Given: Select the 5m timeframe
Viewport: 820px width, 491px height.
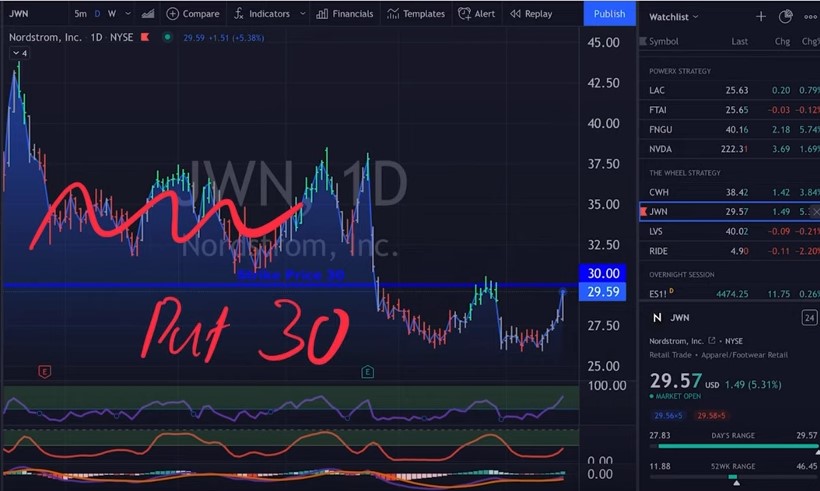Looking at the screenshot, I should coord(80,14).
